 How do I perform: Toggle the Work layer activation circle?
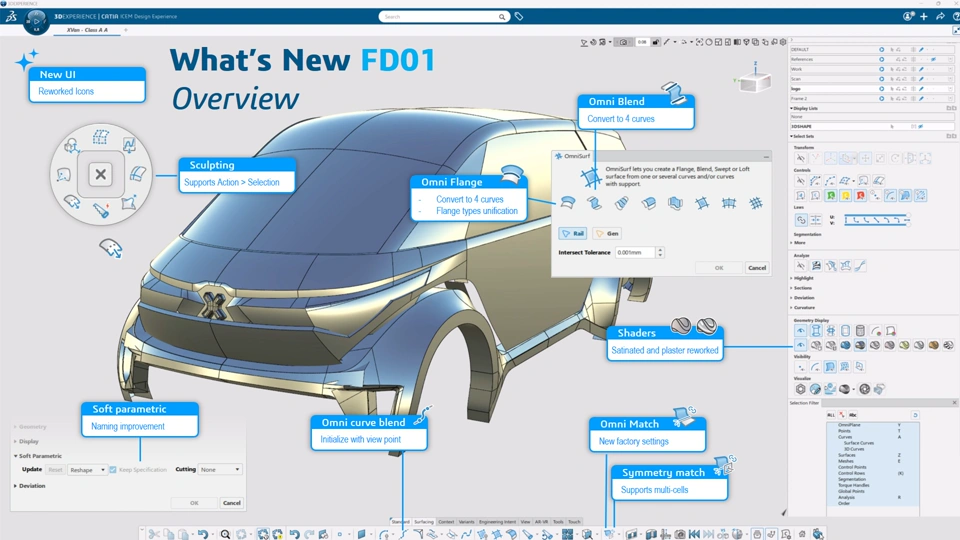tap(882, 69)
